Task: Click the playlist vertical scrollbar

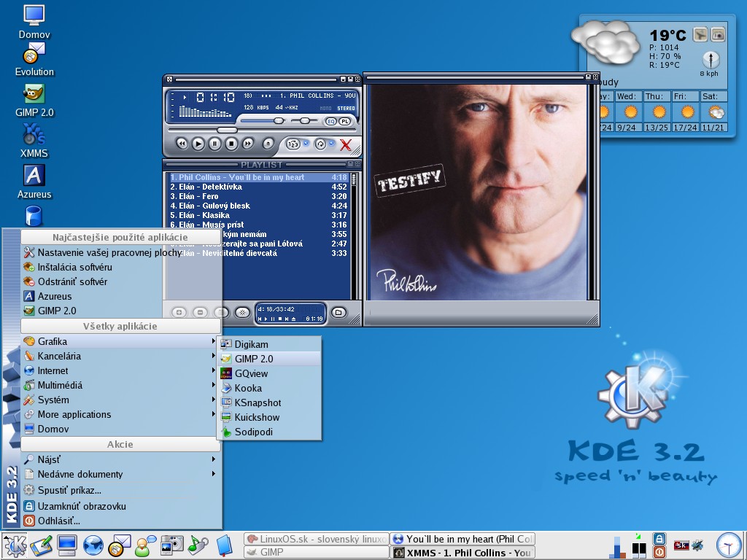Action: pos(354,236)
